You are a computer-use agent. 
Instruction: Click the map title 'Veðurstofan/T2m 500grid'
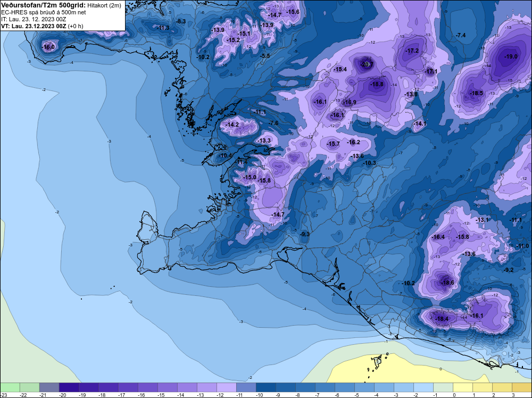tap(43, 5)
